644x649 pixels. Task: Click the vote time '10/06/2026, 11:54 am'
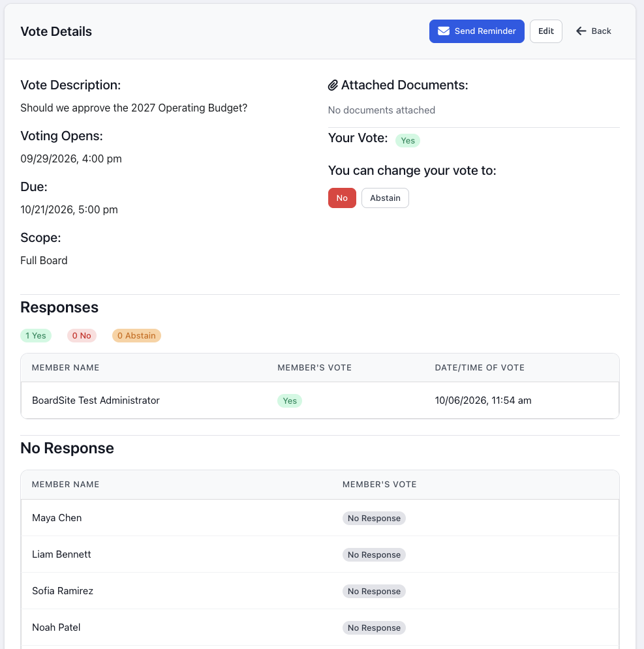(x=483, y=400)
